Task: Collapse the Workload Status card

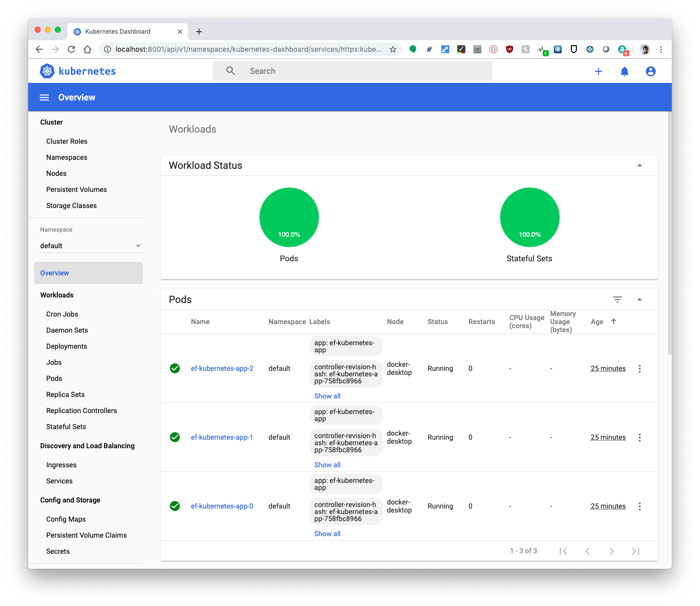Action: 640,165
